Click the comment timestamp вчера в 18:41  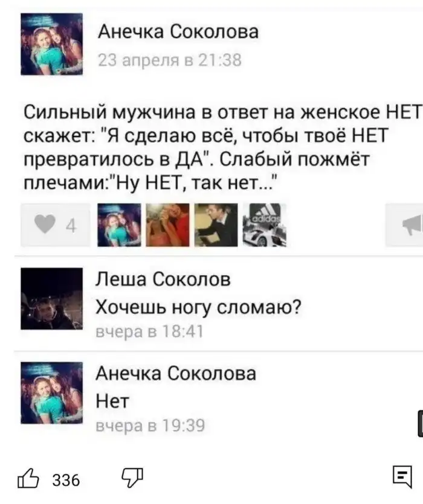pos(150,331)
